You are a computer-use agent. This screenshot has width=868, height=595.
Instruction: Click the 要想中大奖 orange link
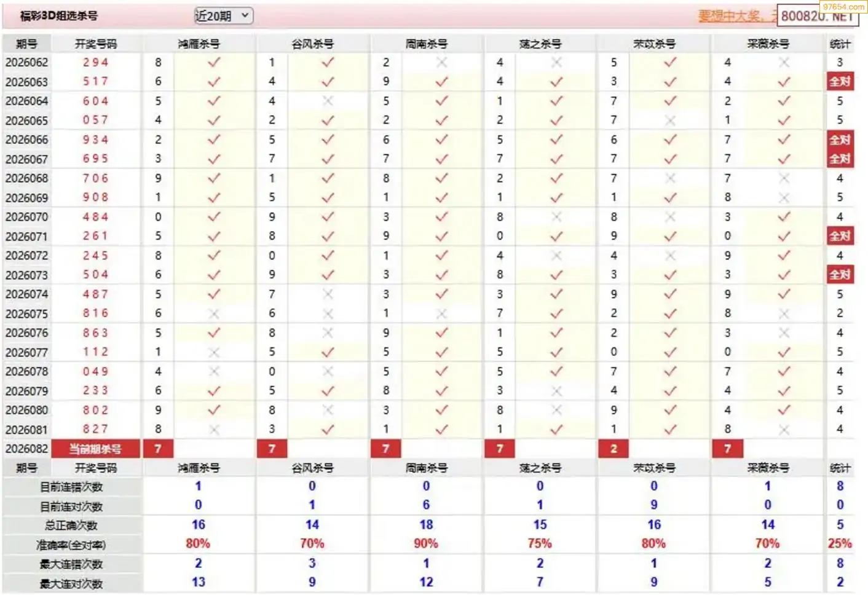coord(735,16)
